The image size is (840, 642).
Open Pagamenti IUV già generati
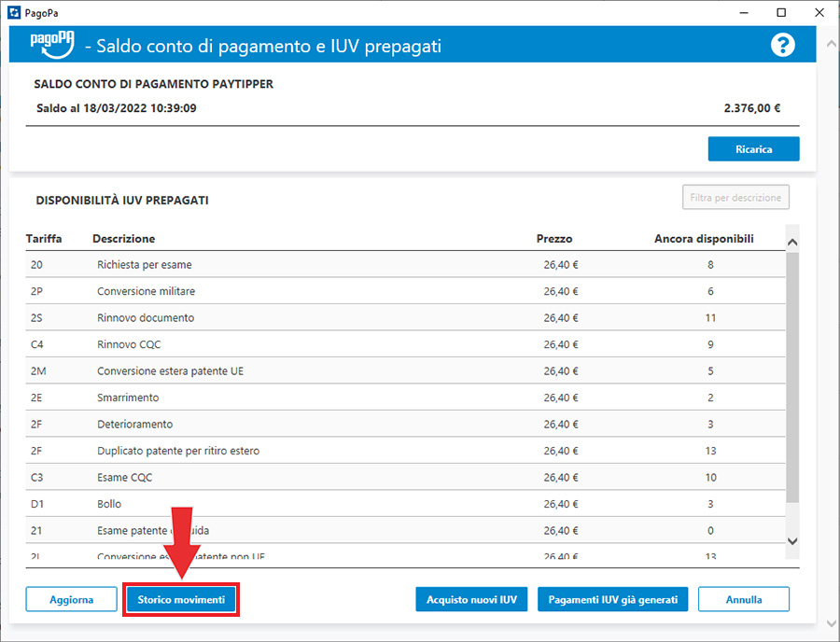612,599
